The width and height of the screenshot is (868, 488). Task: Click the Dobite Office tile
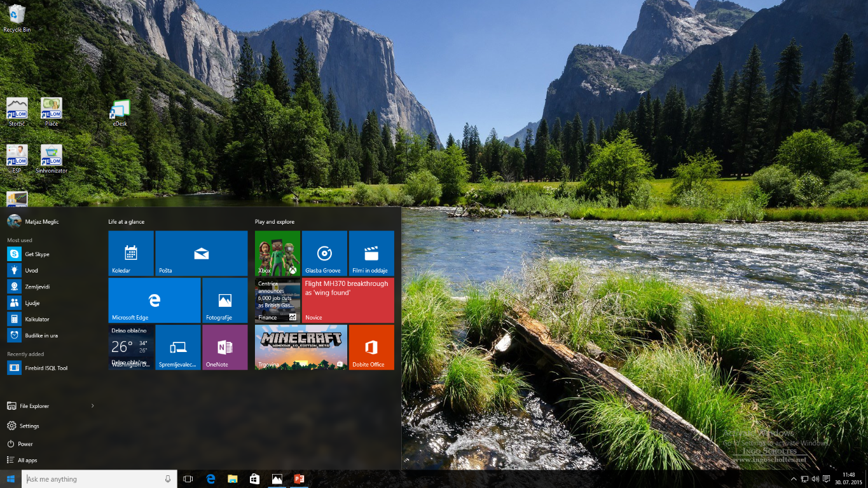[371, 347]
